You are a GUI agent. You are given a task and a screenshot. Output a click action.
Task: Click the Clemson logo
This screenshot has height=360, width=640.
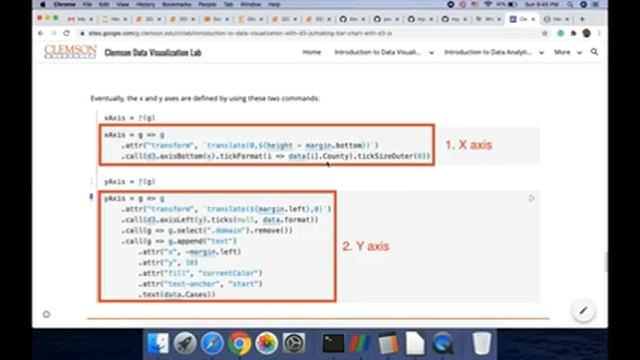point(70,52)
